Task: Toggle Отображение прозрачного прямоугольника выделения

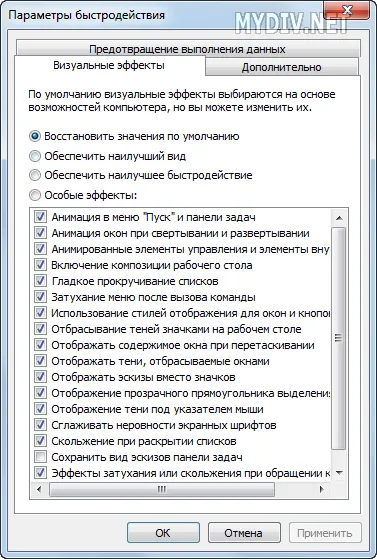Action: click(x=40, y=393)
